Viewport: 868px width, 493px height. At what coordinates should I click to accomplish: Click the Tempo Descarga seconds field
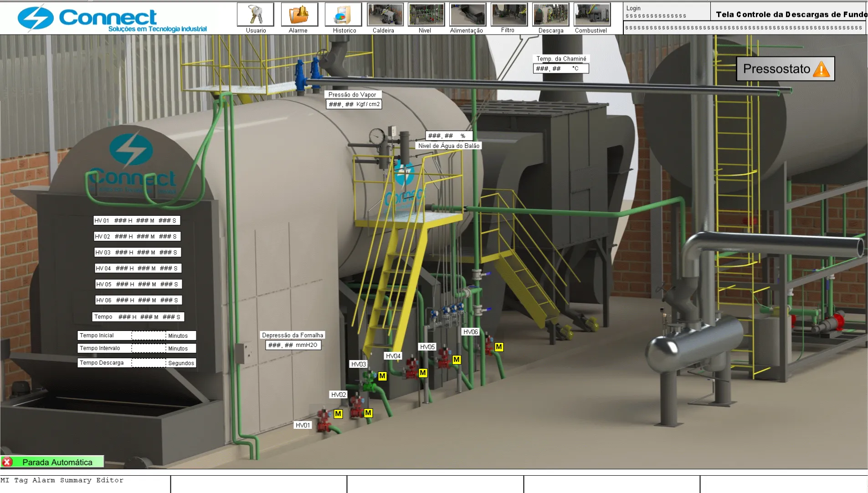point(149,363)
